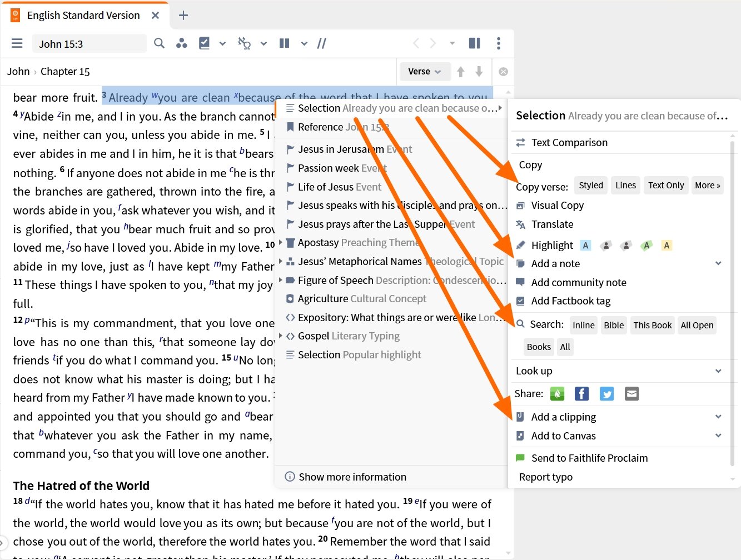
Task: Search selection in All Open
Action: [697, 326]
